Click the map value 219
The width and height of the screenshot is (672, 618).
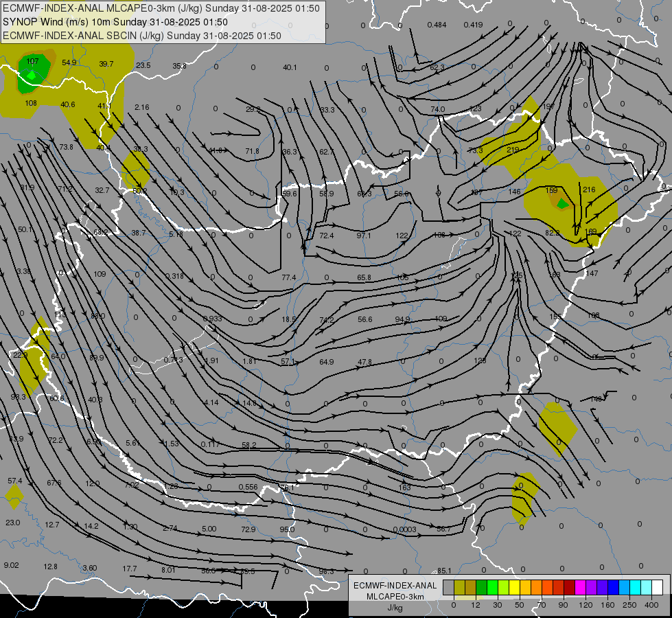coord(513,150)
